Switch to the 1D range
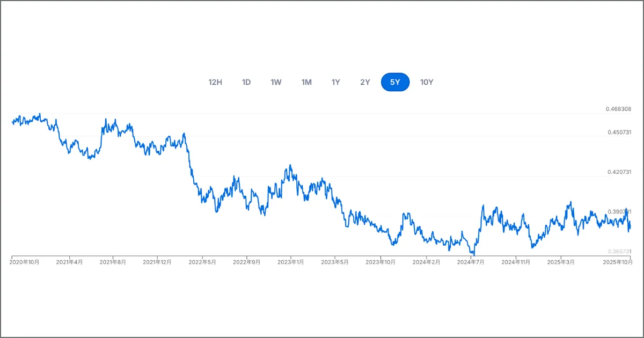 point(246,82)
